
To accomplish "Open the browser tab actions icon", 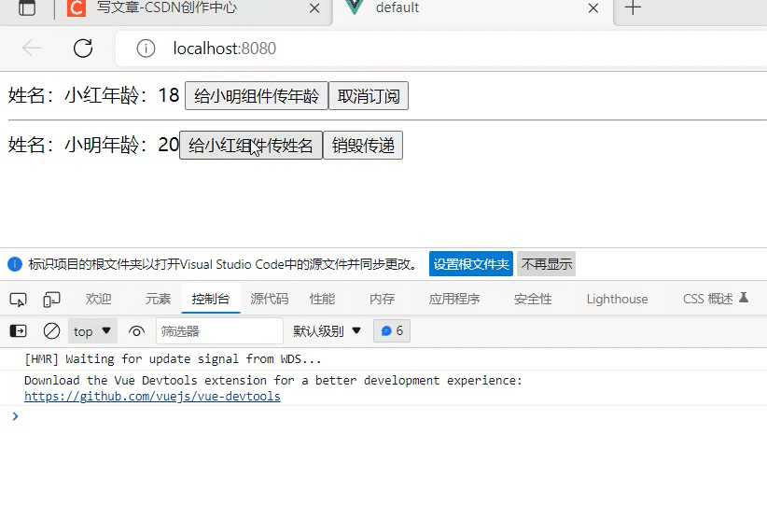I will point(27,7).
